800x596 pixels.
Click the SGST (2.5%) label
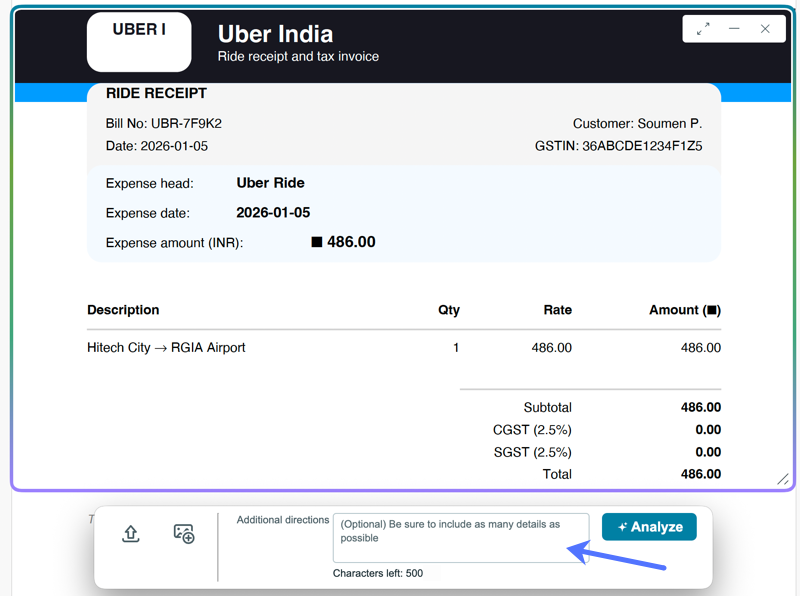[533, 452]
